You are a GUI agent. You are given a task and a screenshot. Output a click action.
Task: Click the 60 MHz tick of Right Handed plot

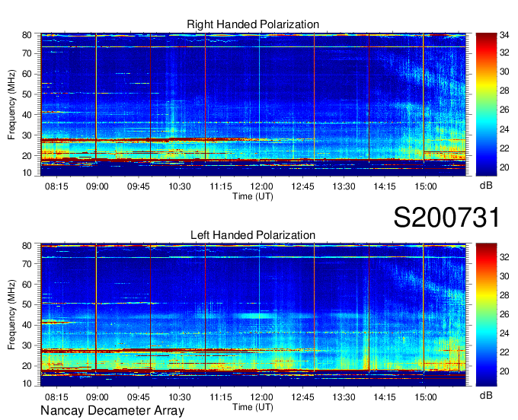[27, 74]
